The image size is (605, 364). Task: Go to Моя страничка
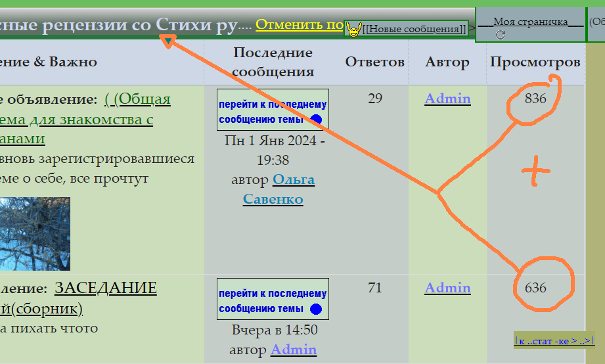click(531, 22)
